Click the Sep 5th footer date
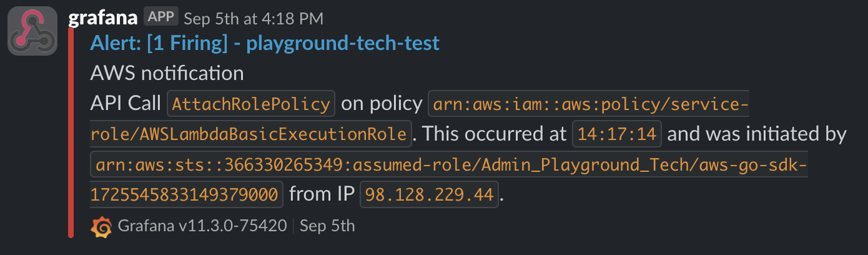The image size is (868, 255). pos(327,226)
